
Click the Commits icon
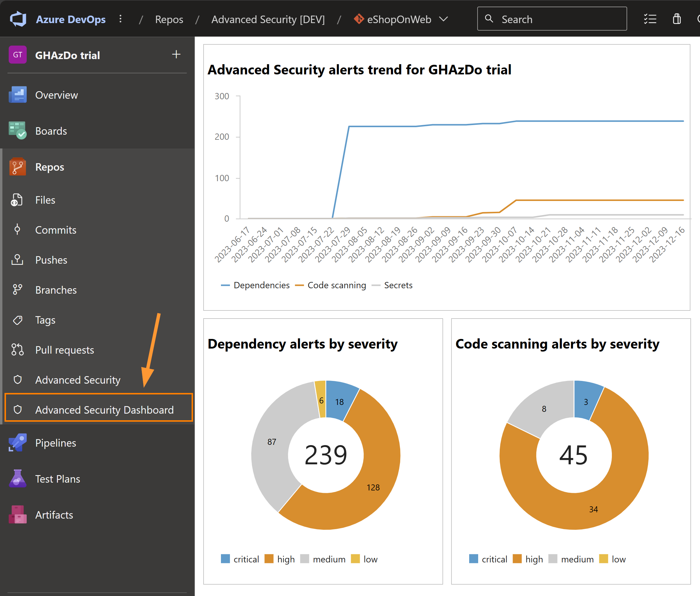click(x=18, y=230)
